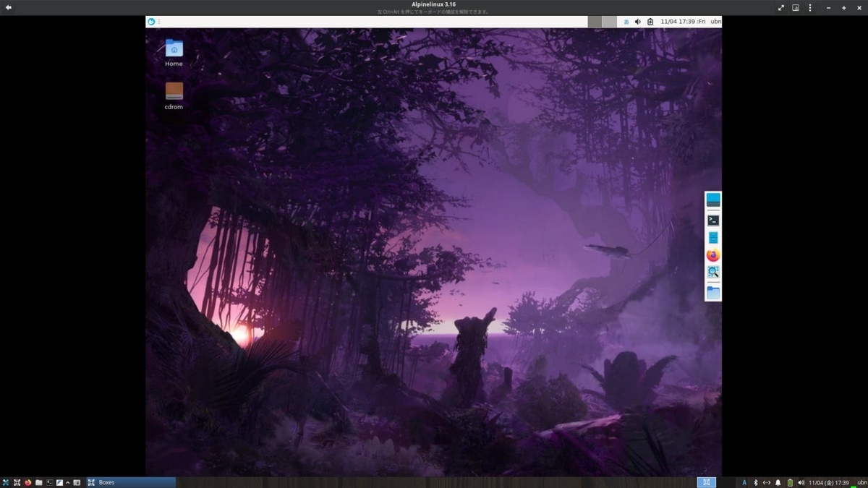Open the notifications bell in host tray
The height and width of the screenshot is (488, 868).
[778, 482]
